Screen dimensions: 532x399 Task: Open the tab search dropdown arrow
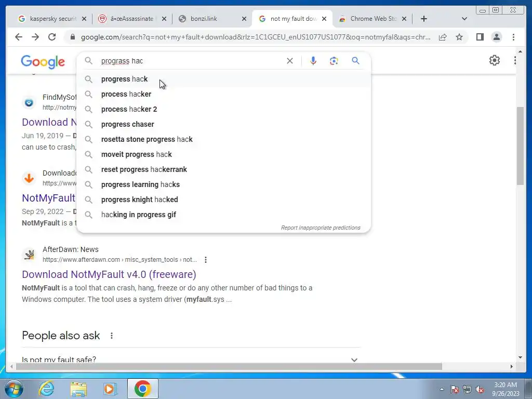tap(464, 19)
